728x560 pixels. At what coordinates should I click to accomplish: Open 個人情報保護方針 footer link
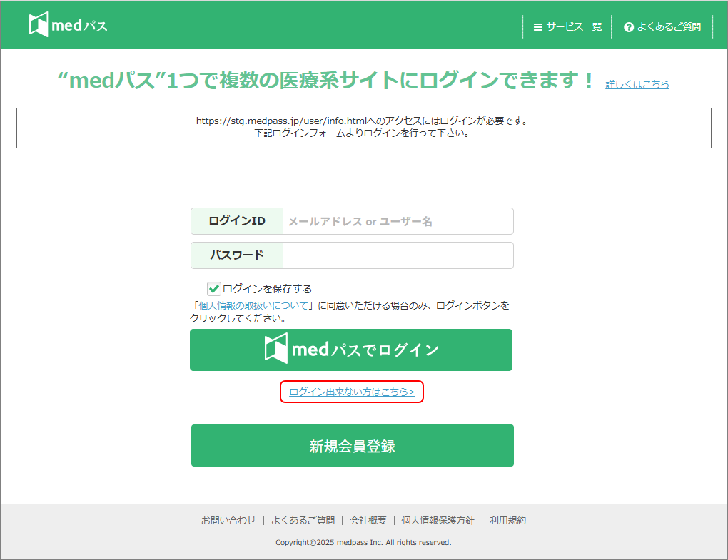(x=438, y=521)
